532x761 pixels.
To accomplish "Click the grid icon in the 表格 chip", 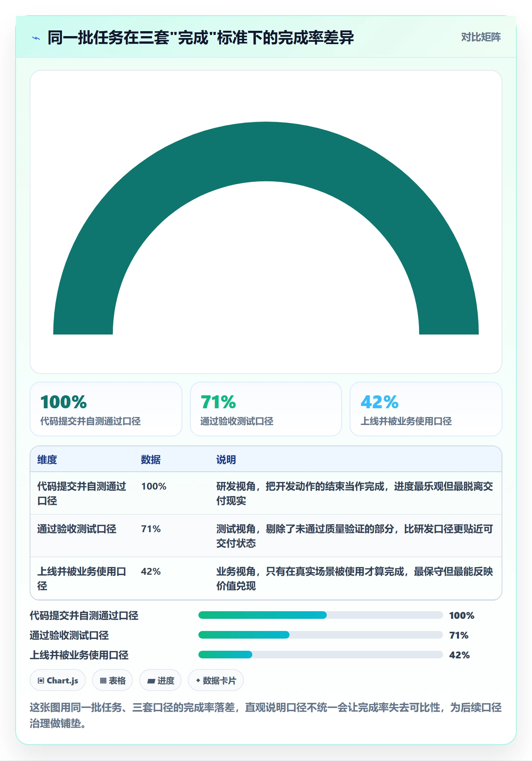I will [x=103, y=681].
